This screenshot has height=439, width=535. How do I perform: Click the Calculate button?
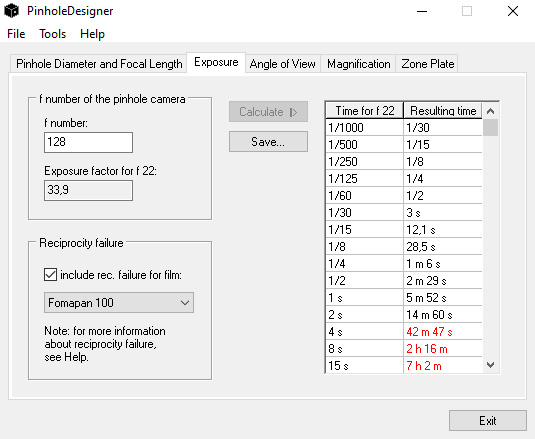pyautogui.click(x=268, y=112)
